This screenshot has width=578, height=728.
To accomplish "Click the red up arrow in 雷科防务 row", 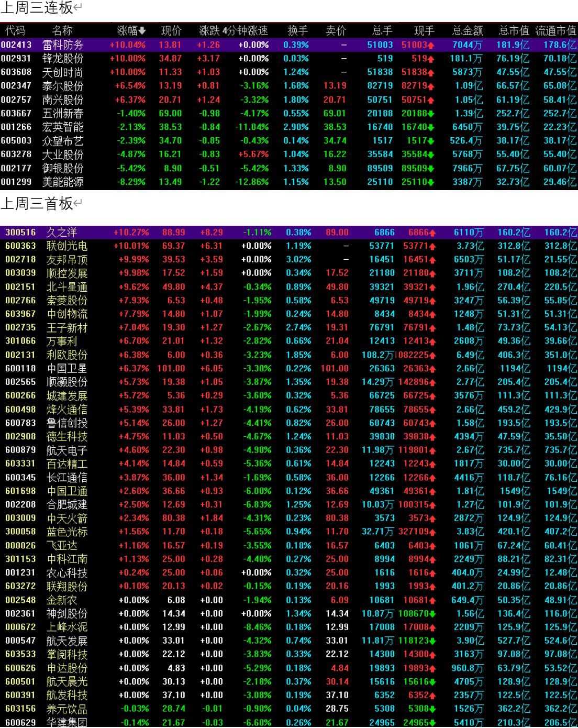I will point(431,46).
